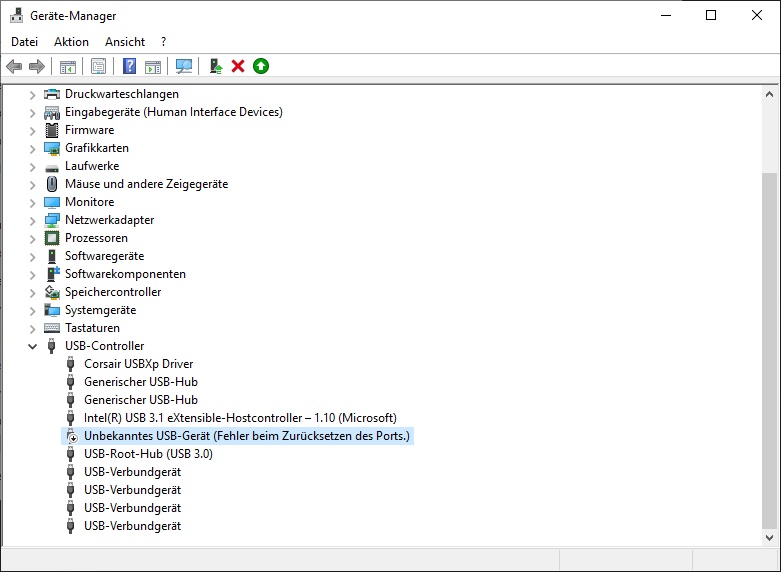Select the Systemgeräte label
This screenshot has width=781, height=572.
click(101, 310)
